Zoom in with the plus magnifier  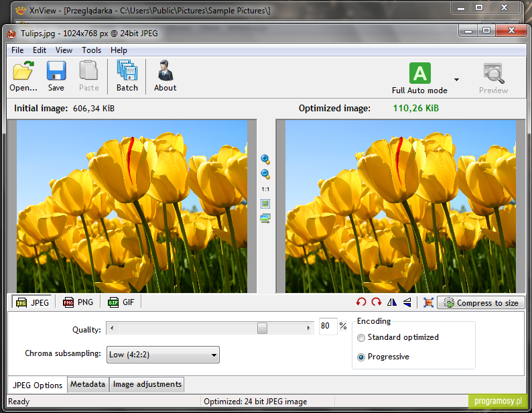pyautogui.click(x=265, y=160)
